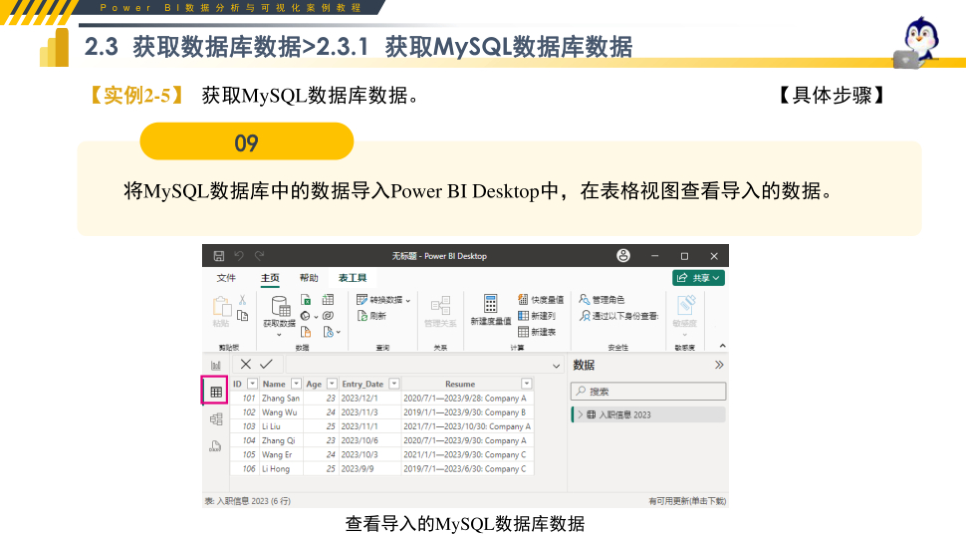Save the file with the title-bar save icon
Screen dimensions: 966x544
pos(219,256)
